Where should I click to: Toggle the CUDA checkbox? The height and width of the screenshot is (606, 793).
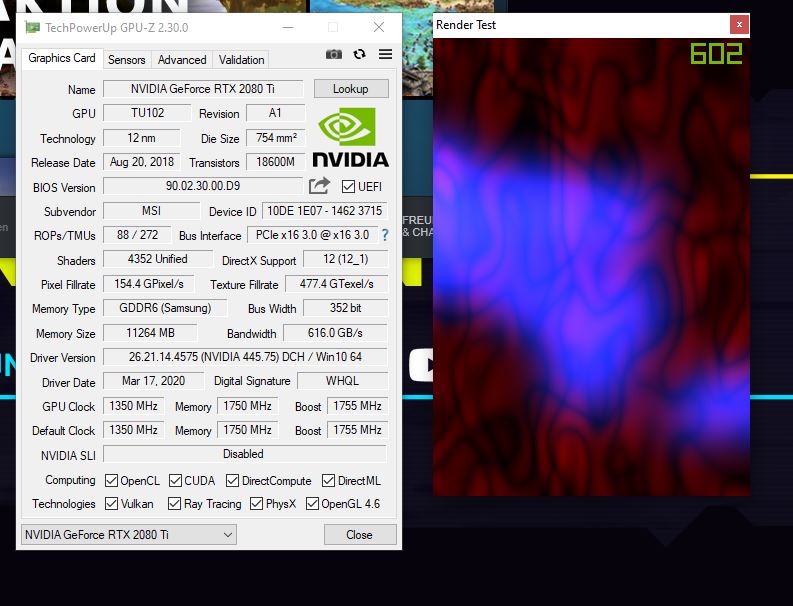point(175,481)
